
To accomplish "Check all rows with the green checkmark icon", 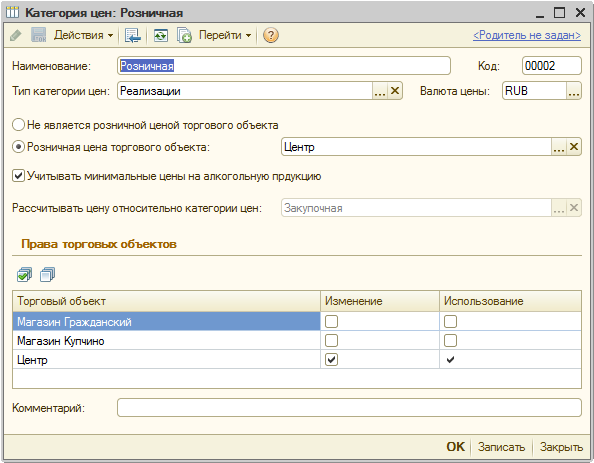I will [x=24, y=274].
